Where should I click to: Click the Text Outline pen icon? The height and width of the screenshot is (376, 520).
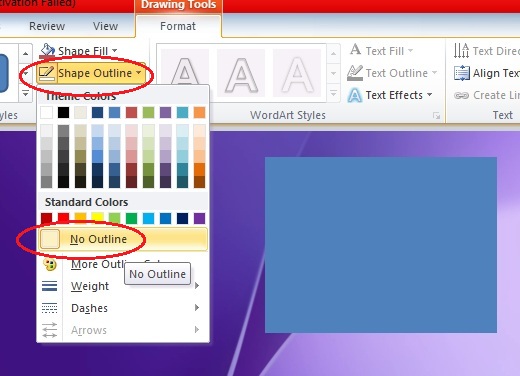(355, 73)
